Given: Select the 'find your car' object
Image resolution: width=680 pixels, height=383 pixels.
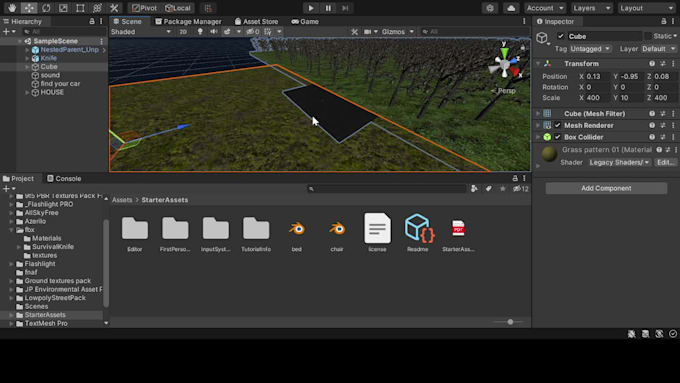Looking at the screenshot, I should [60, 84].
